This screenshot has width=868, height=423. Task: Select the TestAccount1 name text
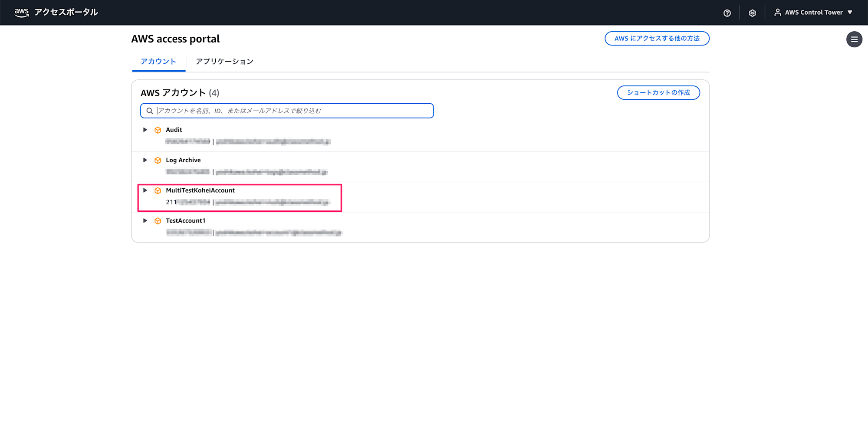tap(186, 221)
